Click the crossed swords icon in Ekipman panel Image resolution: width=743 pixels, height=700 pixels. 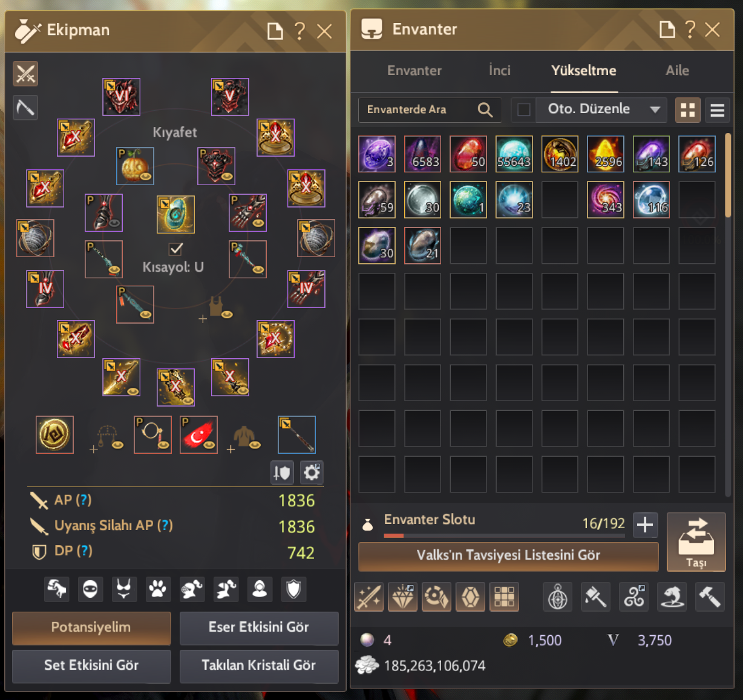pyautogui.click(x=25, y=74)
